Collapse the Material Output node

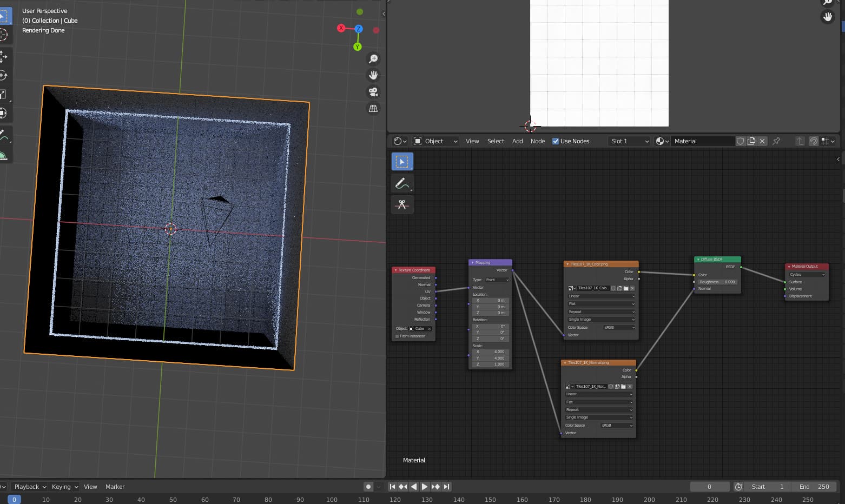tap(789, 267)
